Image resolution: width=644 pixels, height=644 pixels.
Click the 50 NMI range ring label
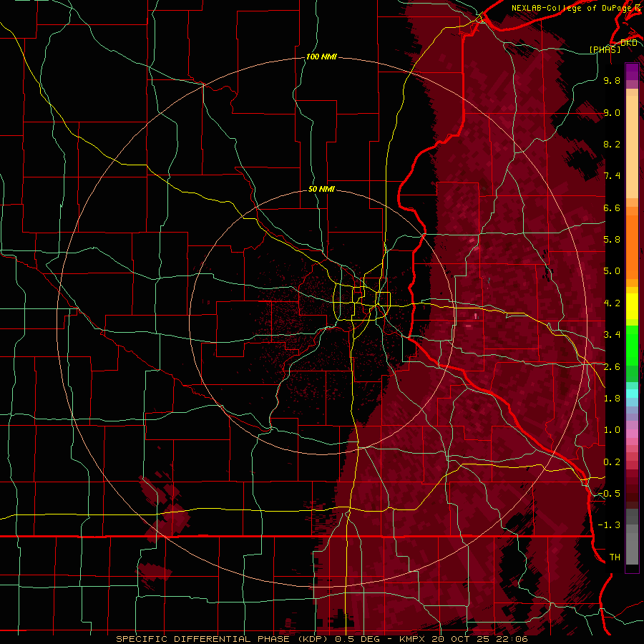coord(321,189)
